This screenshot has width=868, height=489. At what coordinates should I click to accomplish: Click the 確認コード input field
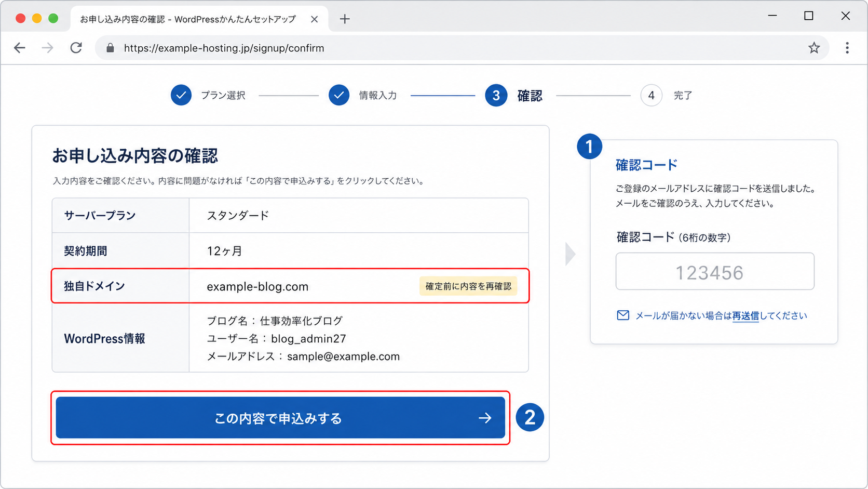click(x=715, y=271)
